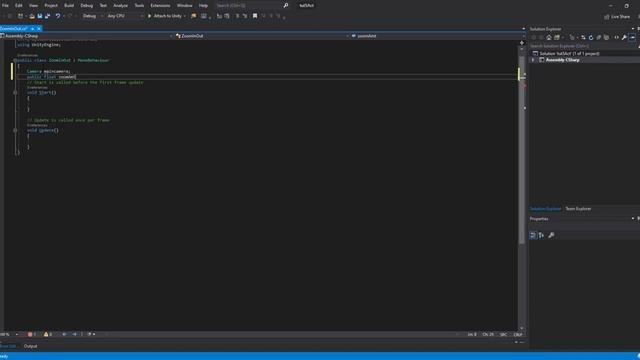Open the member navigation dropdown in editor
Image resolution: width=640 pixels, height=360 pixels.
pos(438,36)
